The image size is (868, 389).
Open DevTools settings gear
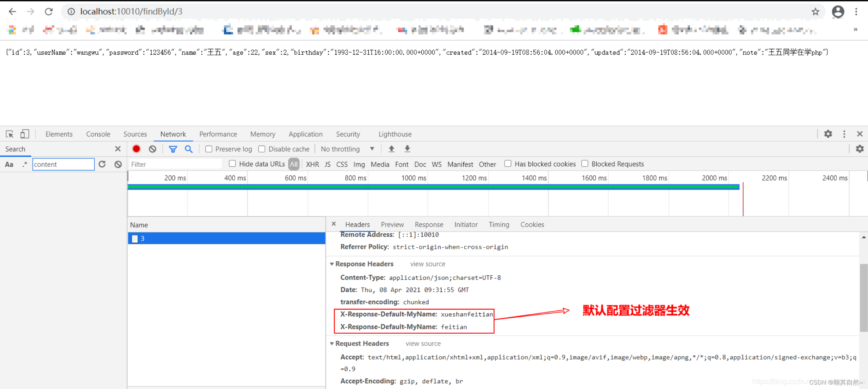tap(828, 134)
